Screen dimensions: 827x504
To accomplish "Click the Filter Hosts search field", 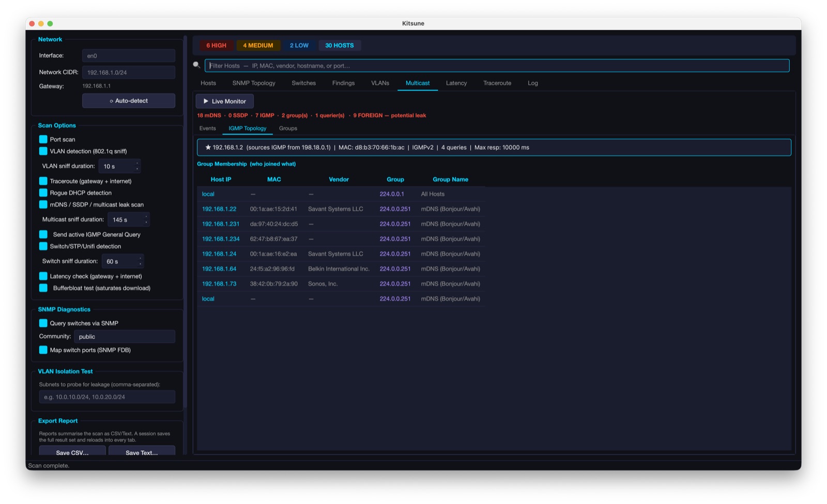I will (x=497, y=66).
